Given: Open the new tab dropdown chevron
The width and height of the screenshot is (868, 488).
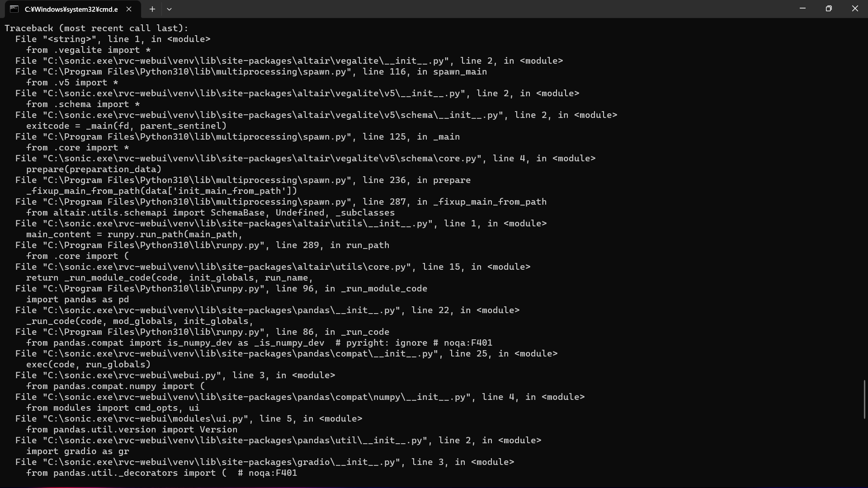Looking at the screenshot, I should point(170,9).
